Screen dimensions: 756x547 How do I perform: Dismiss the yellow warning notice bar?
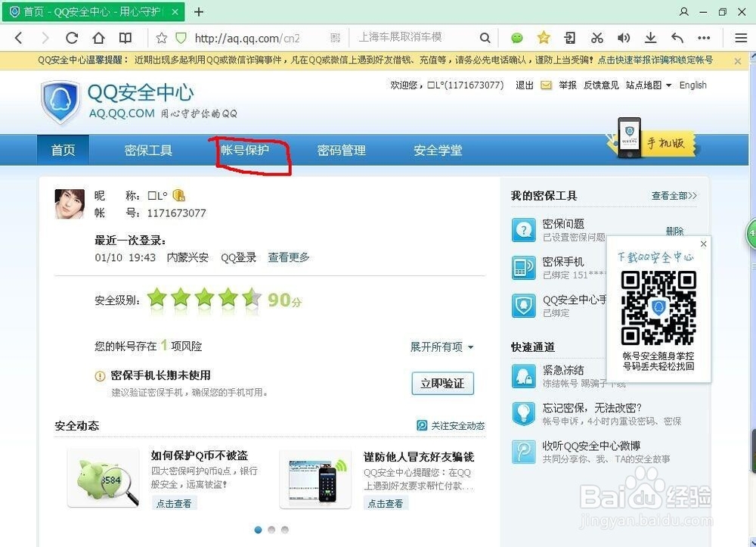738,61
